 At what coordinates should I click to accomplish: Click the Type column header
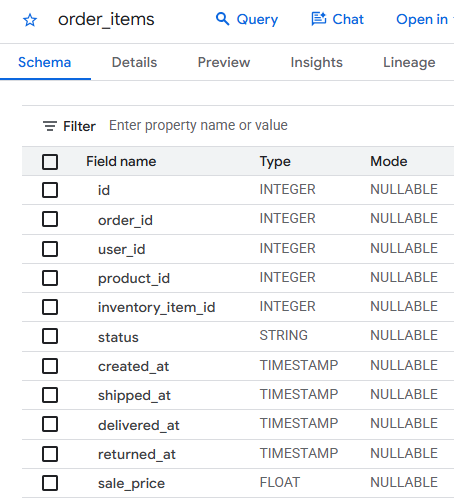tap(275, 162)
